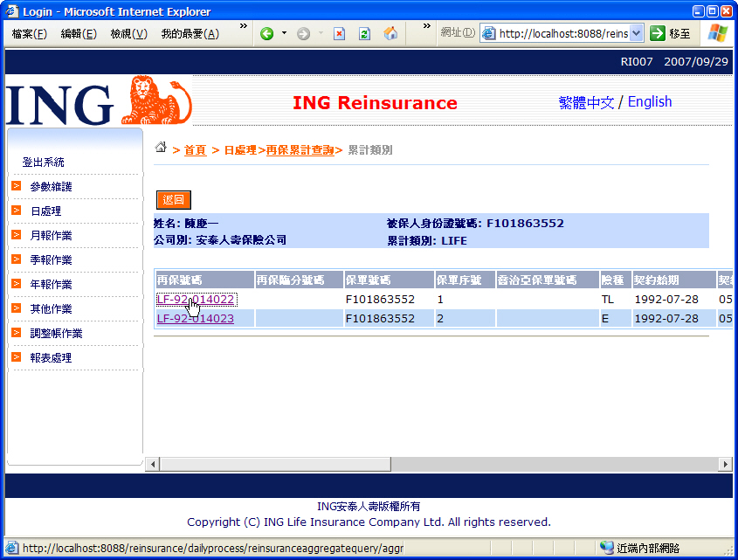738x560 pixels.
Task: Open the 月報作業 sidebar menu
Action: click(x=52, y=236)
